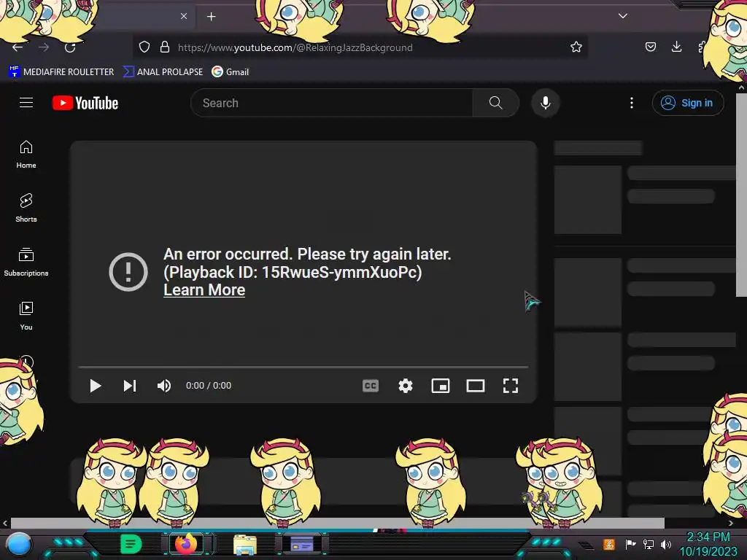747x560 pixels.
Task: Open video player settings gear
Action: pos(406,386)
